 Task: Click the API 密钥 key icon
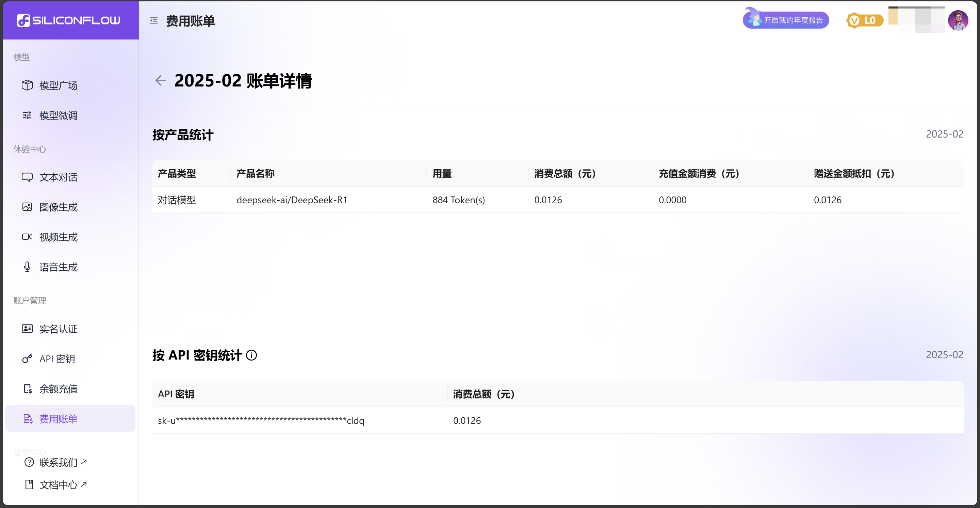(27, 359)
